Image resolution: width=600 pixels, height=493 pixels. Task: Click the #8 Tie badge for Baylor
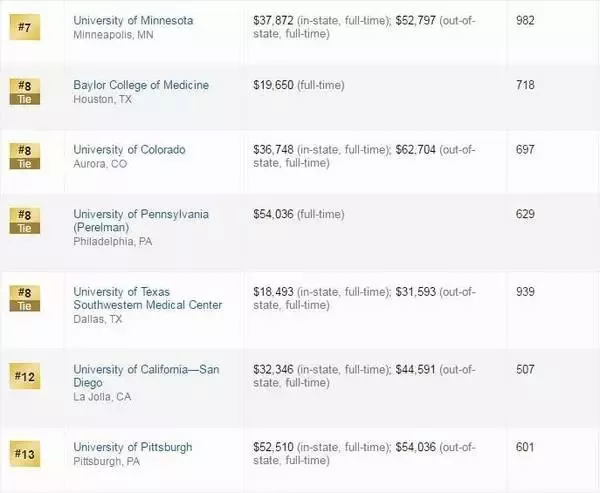click(x=24, y=92)
